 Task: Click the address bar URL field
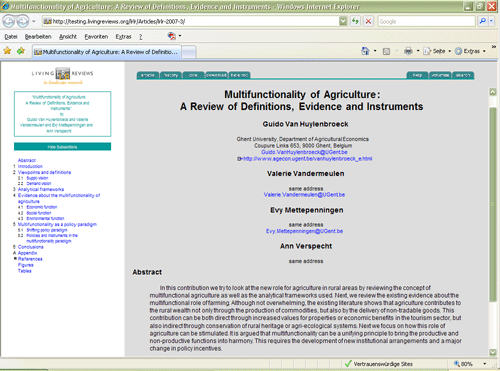[190, 21]
